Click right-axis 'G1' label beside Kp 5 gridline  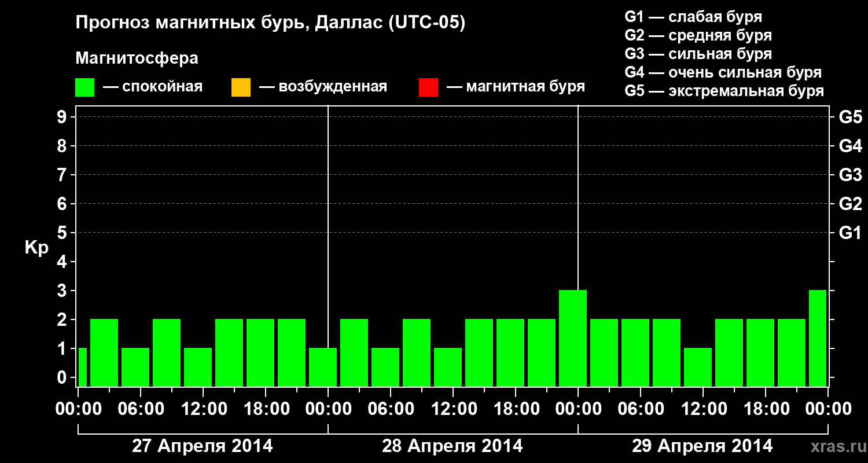(850, 233)
